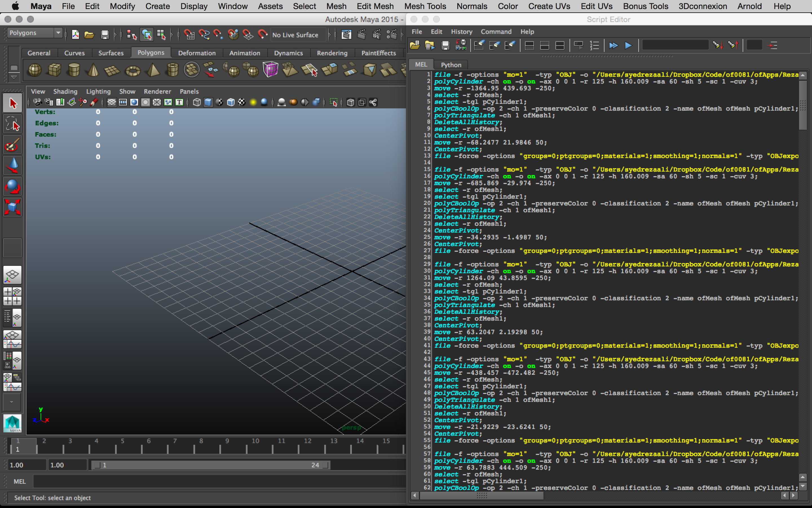This screenshot has width=812, height=508.
Task: Select the Paint Selection tool
Action: [12, 145]
